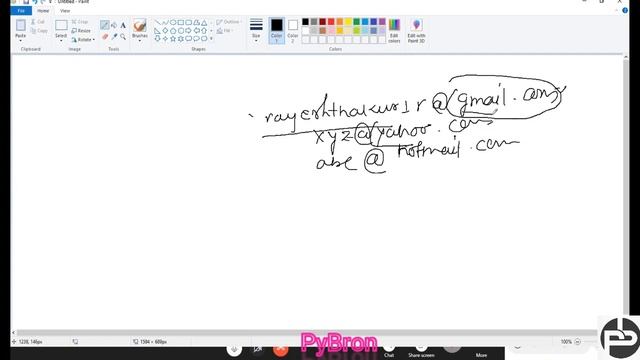Open the shape Fill dropdown
This screenshot has height=360, width=640.
pos(224,31)
